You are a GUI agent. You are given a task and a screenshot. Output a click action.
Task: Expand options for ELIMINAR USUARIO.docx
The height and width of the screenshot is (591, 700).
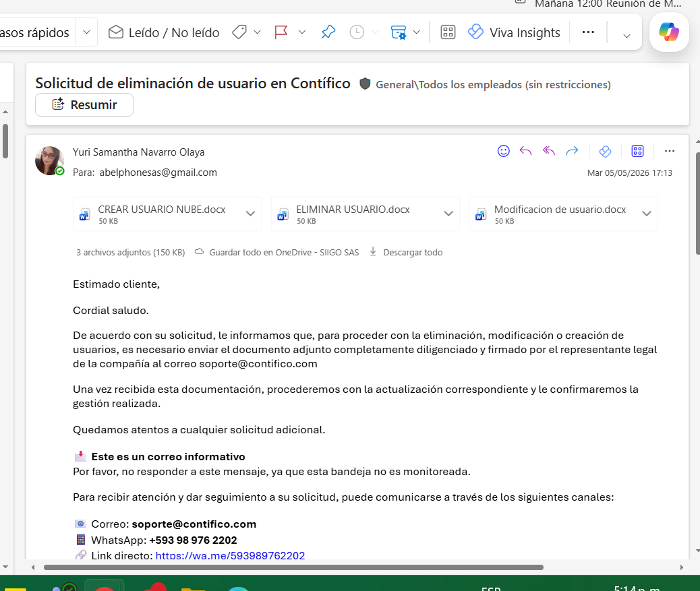[448, 214]
